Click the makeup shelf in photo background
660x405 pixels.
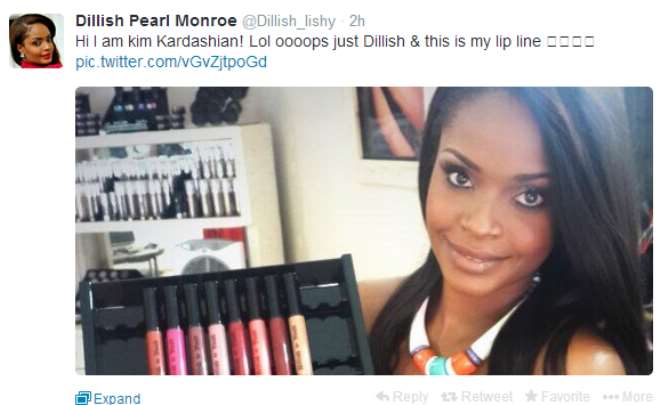162,177
